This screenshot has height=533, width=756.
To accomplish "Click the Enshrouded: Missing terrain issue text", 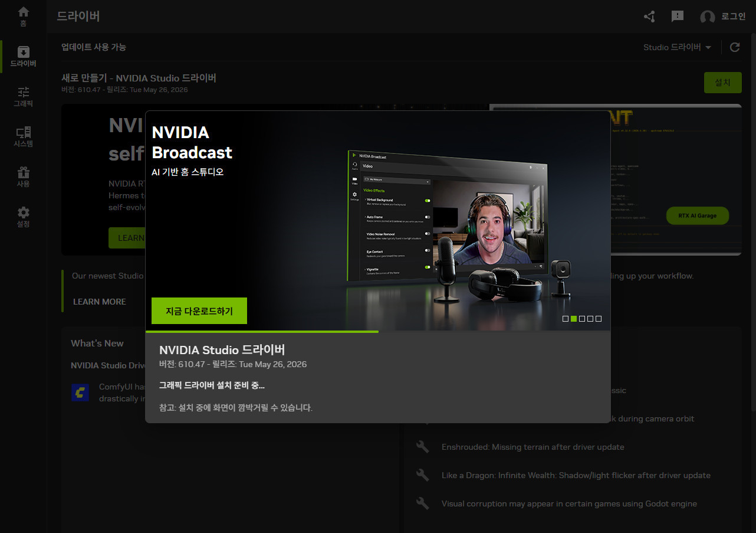I will point(533,447).
